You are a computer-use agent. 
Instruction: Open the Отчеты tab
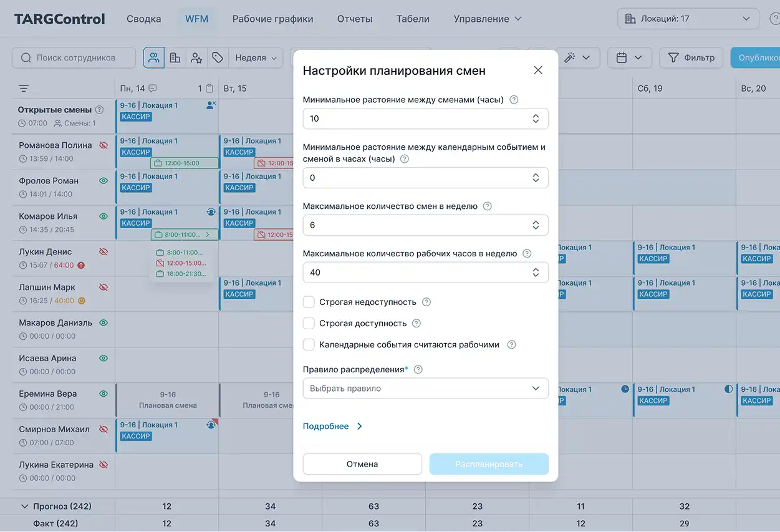(355, 19)
